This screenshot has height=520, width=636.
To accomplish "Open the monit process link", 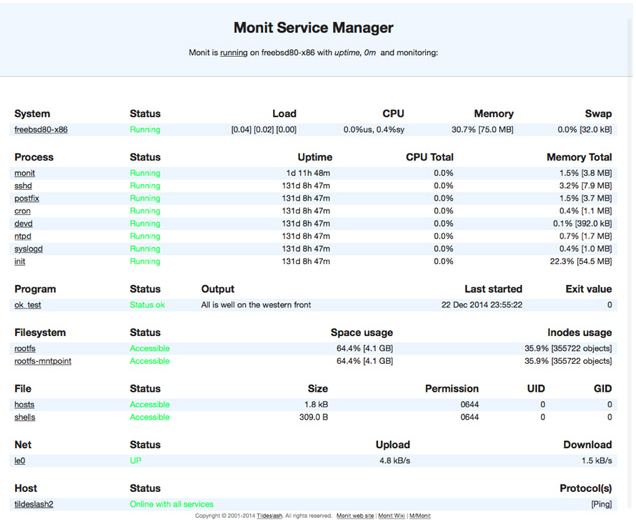I will (x=25, y=173).
